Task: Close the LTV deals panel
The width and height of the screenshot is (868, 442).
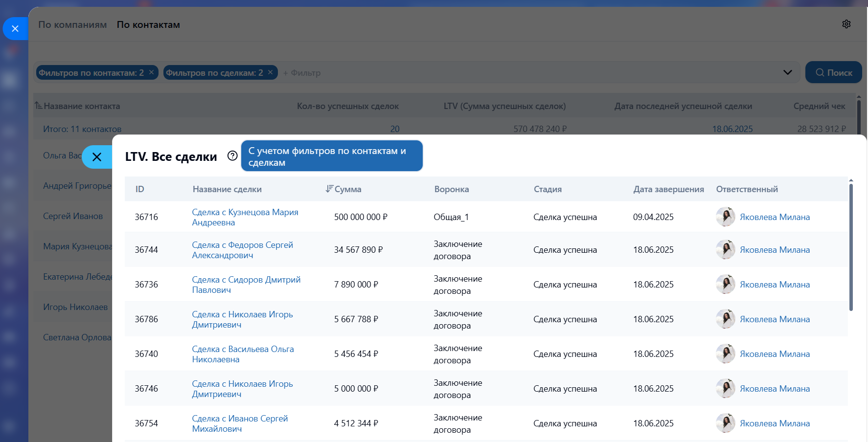Action: coord(97,157)
